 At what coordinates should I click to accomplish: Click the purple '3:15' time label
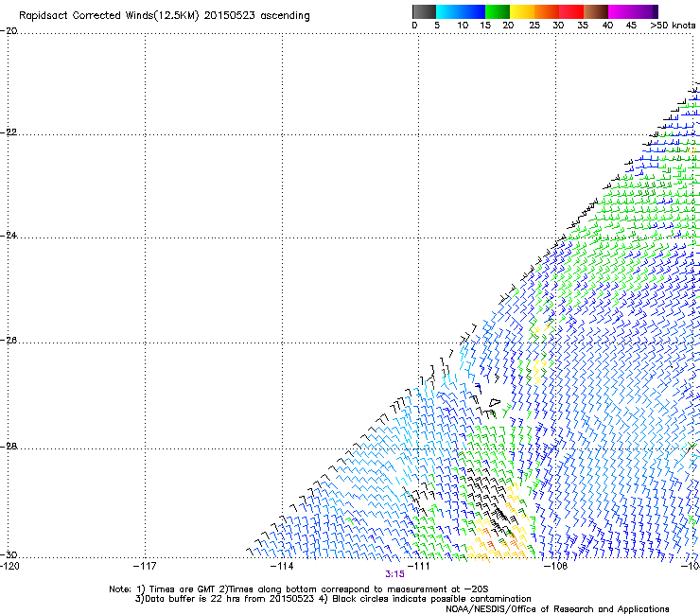[x=395, y=574]
